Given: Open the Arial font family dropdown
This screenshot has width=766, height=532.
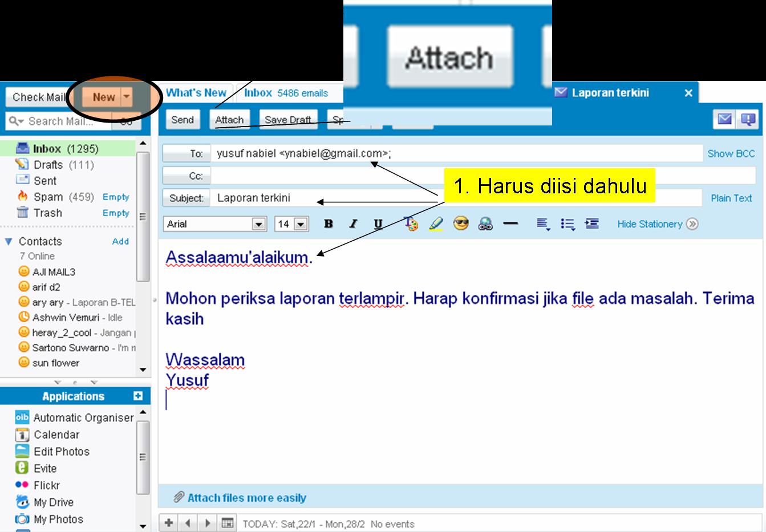Looking at the screenshot, I should pyautogui.click(x=214, y=224).
